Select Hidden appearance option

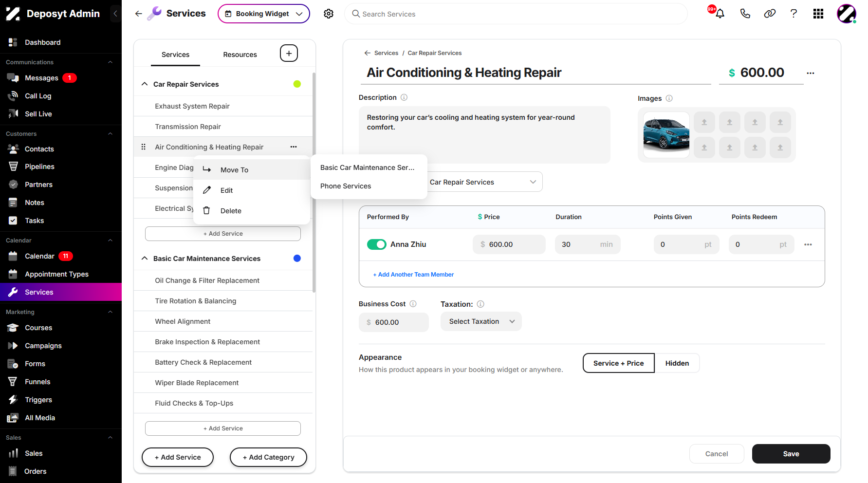point(677,363)
